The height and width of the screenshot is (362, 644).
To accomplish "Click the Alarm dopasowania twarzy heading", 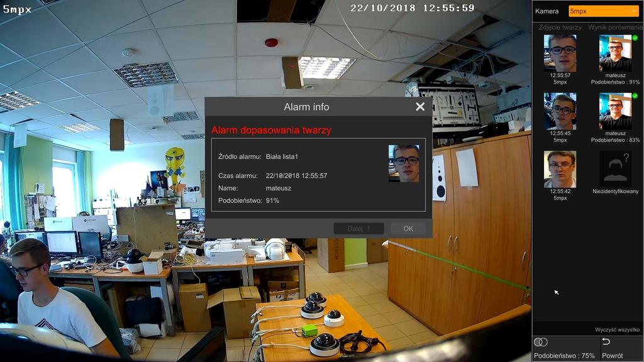I will pos(271,130).
